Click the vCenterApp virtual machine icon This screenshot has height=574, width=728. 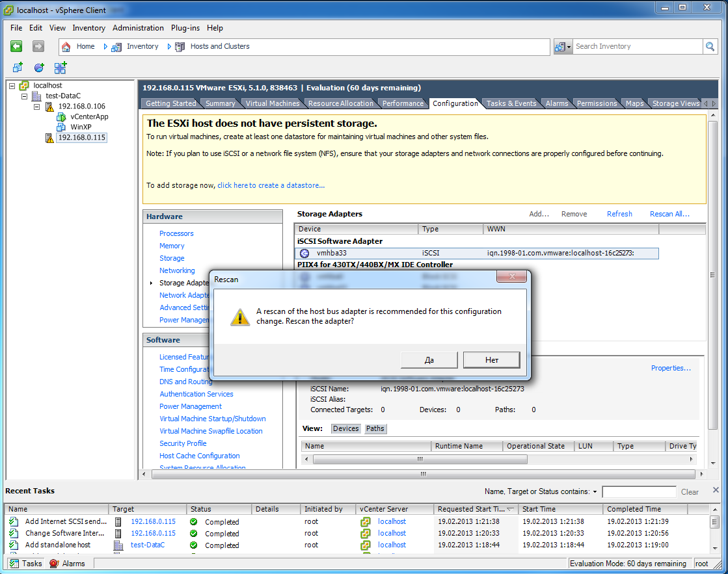pos(61,117)
